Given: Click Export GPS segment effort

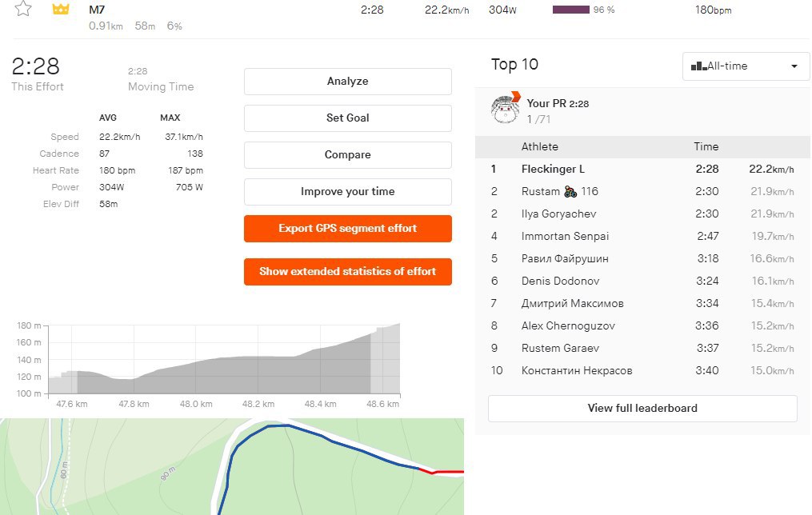Looking at the screenshot, I should point(347,228).
